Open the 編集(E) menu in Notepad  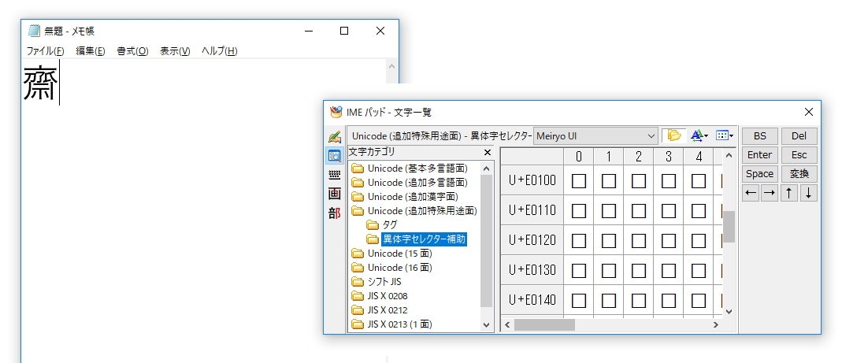pos(91,51)
